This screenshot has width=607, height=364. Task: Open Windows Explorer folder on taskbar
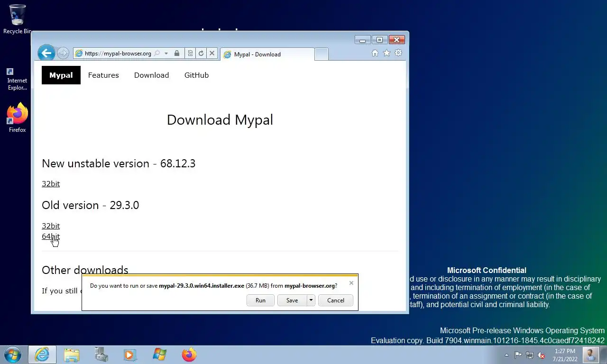tap(72, 355)
